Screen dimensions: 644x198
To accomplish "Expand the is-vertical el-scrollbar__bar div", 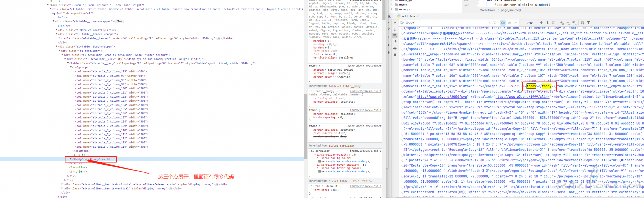I will pyautogui.click(x=62, y=188).
